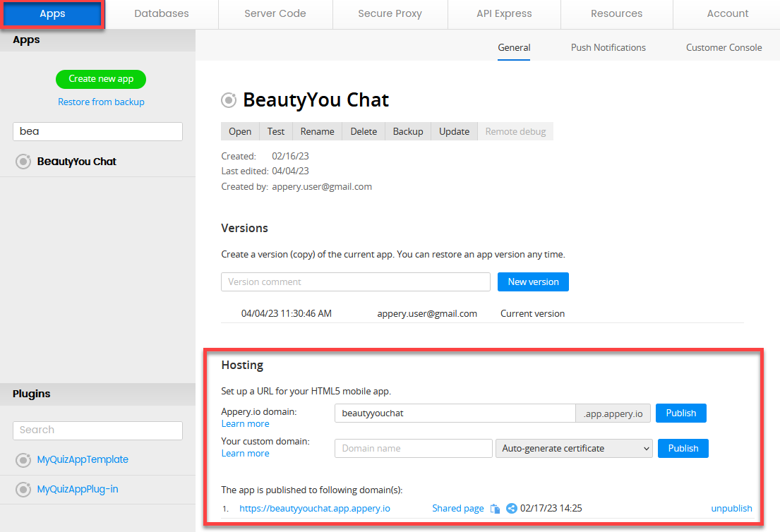Copy the shared page link icon

[x=495, y=509]
